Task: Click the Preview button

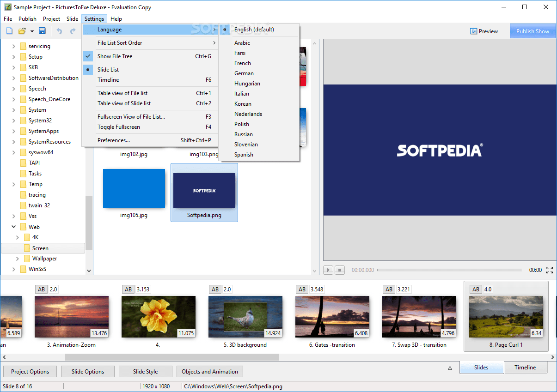Action: 484,31
